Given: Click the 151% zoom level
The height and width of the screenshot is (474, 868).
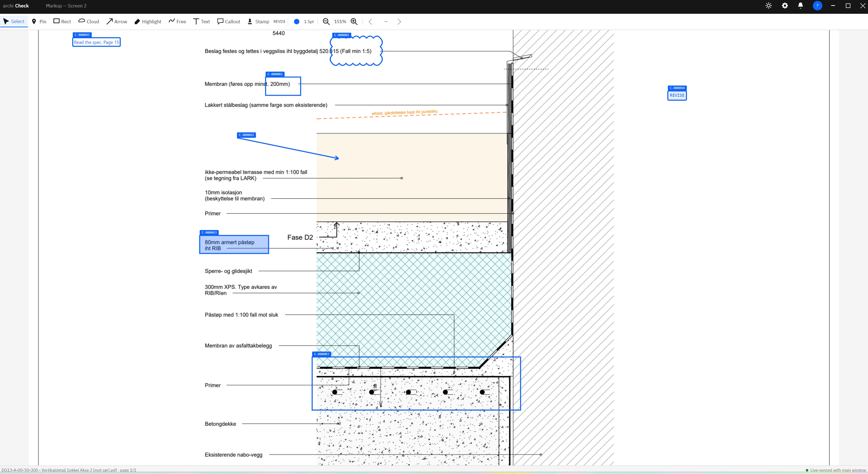Looking at the screenshot, I should pos(340,21).
